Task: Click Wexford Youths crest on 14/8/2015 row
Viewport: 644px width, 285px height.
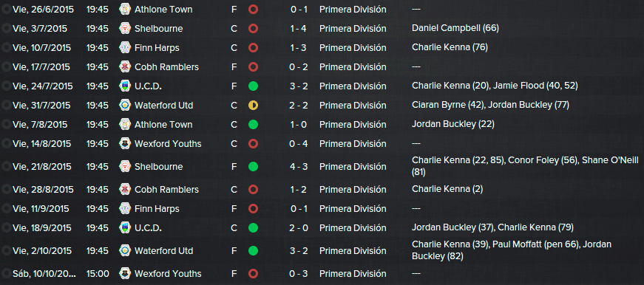Action: 124,144
